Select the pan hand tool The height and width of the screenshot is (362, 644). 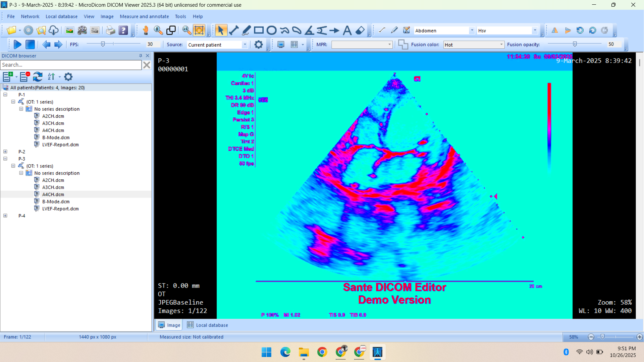pos(146,31)
